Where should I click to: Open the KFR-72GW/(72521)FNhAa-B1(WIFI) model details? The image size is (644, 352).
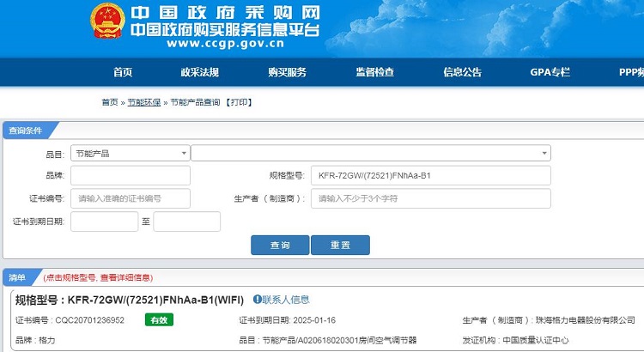[155, 300]
